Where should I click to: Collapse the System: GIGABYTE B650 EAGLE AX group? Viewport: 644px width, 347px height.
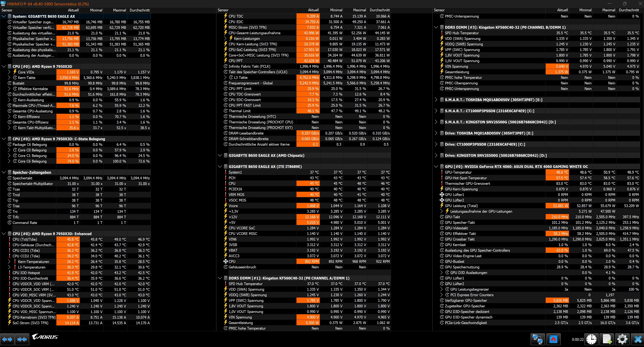point(4,16)
